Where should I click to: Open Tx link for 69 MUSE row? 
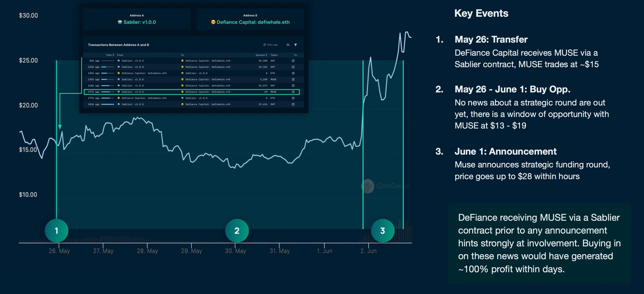point(293,92)
